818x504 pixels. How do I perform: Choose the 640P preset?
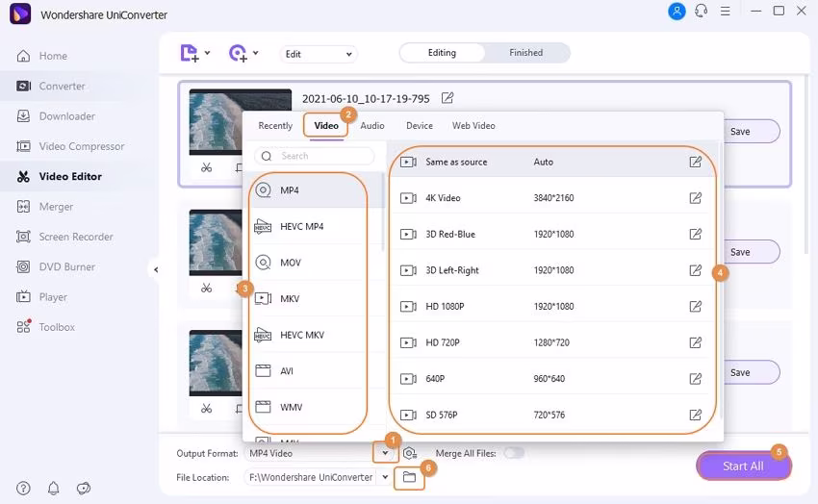(552, 378)
